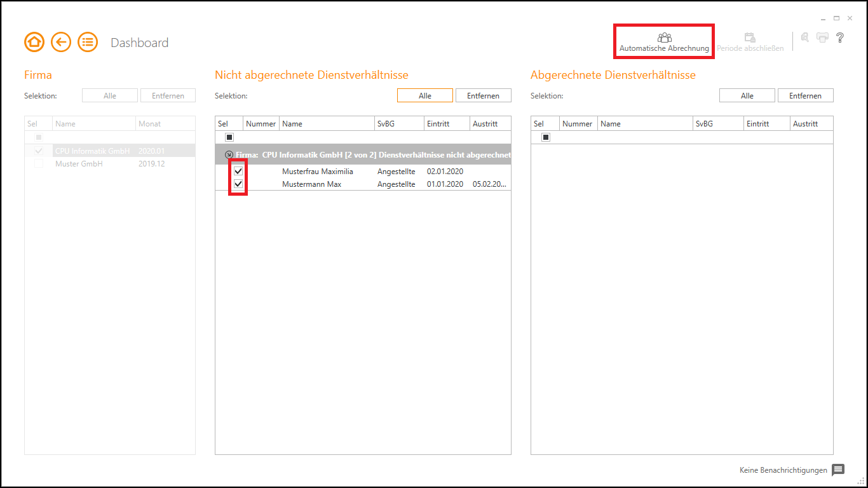Sort by SvBG in Nicht abgerechnete table
This screenshot has height=488, width=868.
pos(399,124)
